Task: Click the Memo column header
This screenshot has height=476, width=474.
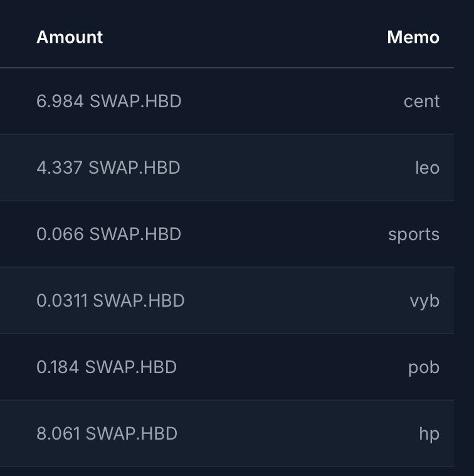Action: pyautogui.click(x=413, y=37)
